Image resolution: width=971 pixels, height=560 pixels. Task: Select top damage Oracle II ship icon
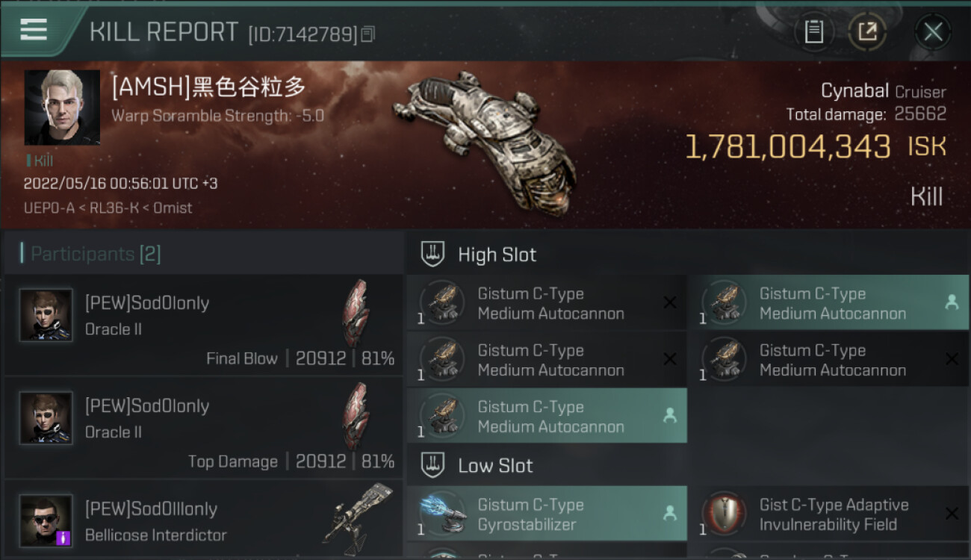pos(356,417)
